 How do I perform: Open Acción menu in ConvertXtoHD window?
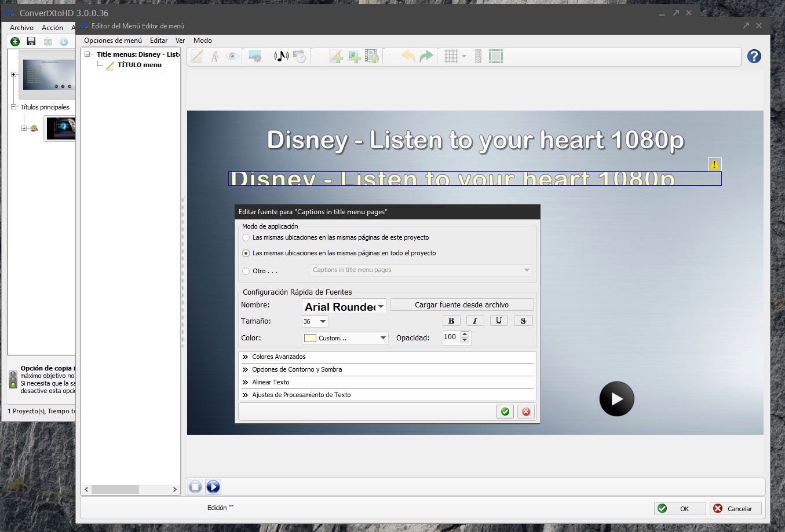click(x=52, y=28)
